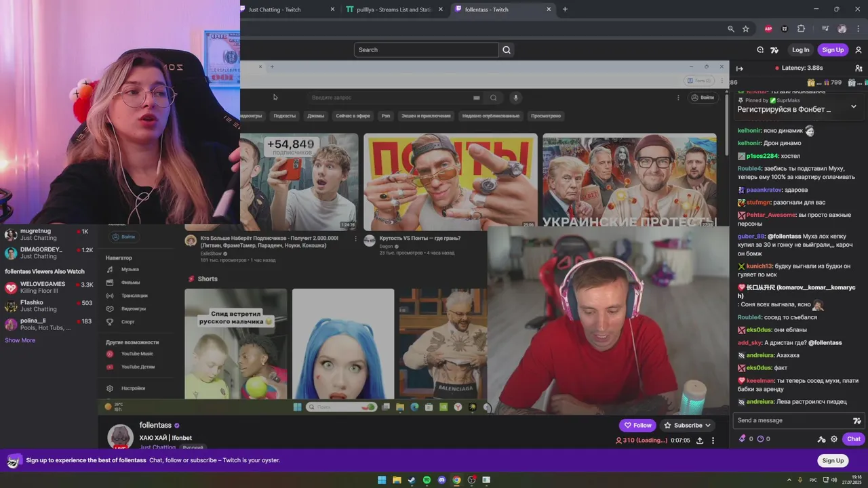Click Sign Up in the Twitch top bar
The width and height of the screenshot is (868, 488).
click(832, 49)
